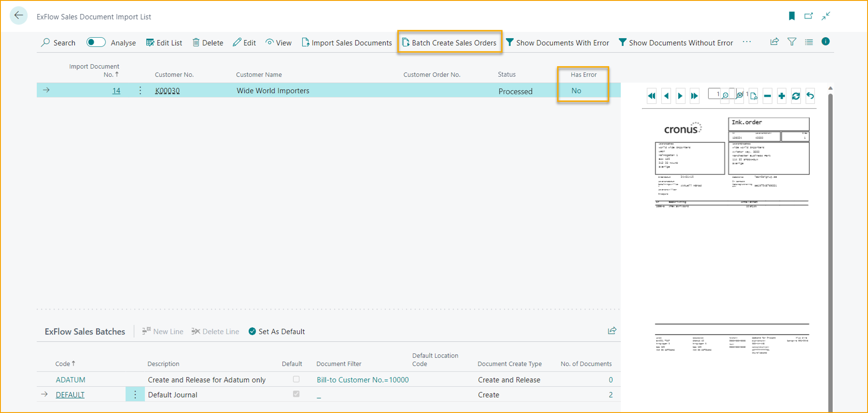868x413 pixels.
Task: Click Batch Create Sales Orders
Action: (x=449, y=42)
